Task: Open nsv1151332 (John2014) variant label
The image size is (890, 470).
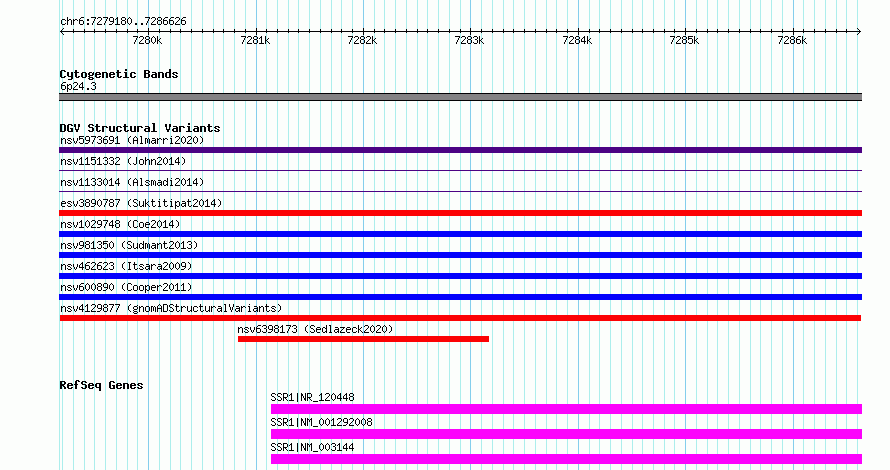Action: point(123,161)
